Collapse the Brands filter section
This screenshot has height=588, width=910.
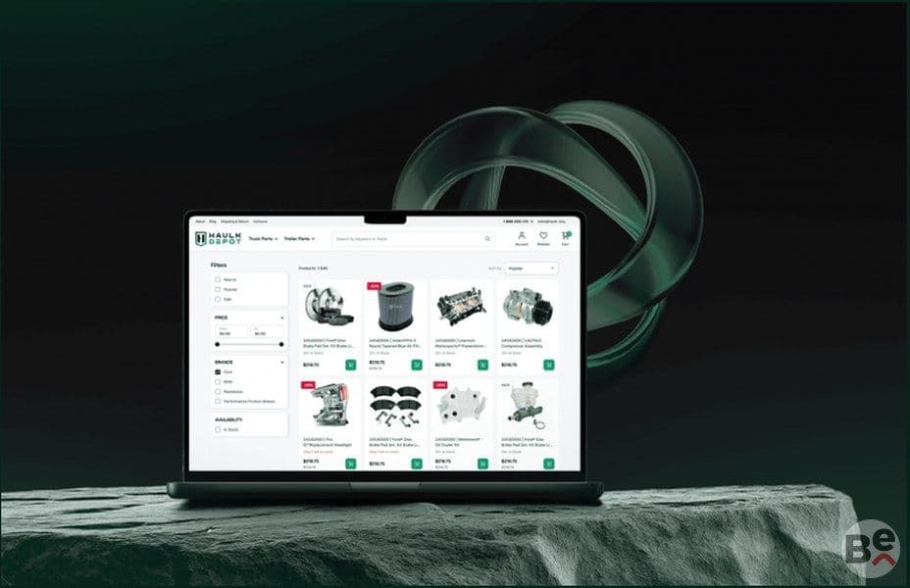(282, 363)
